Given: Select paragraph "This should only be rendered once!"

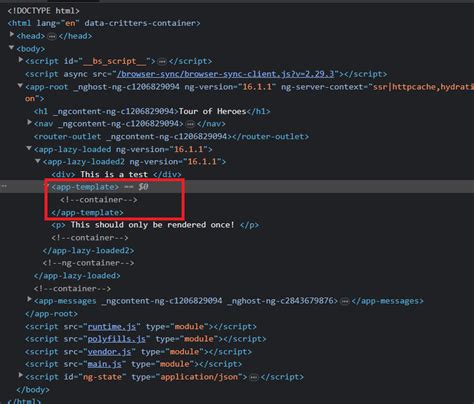Looking at the screenshot, I should [x=155, y=225].
